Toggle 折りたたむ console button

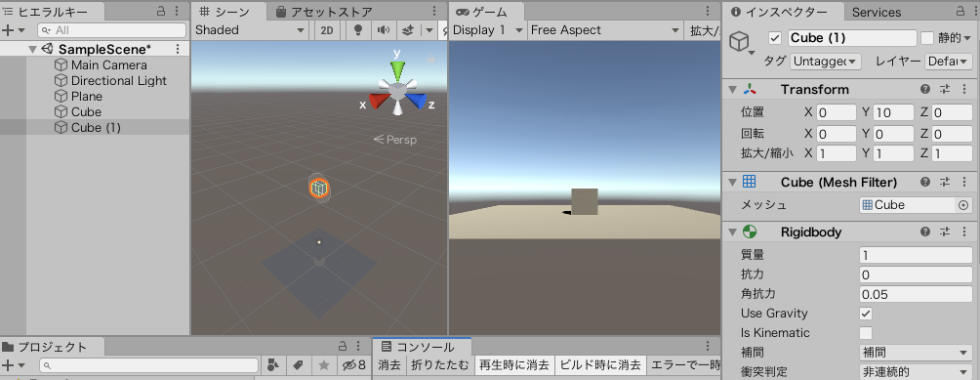tap(439, 365)
